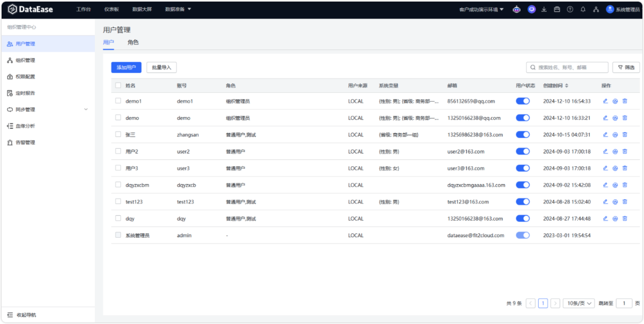Delete user demo with trash icon

point(625,118)
